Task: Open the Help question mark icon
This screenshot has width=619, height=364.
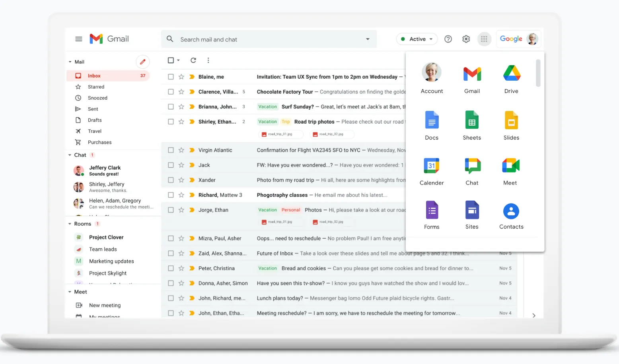Action: tap(448, 39)
